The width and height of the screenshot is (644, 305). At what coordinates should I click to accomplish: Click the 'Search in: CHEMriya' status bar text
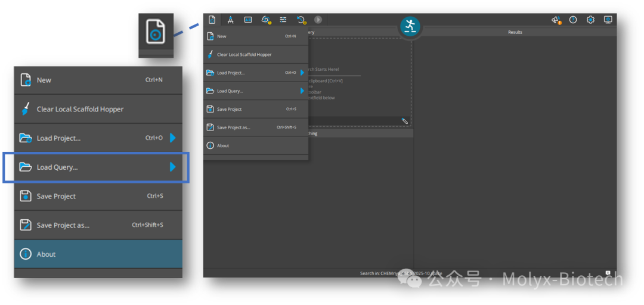[x=401, y=273]
